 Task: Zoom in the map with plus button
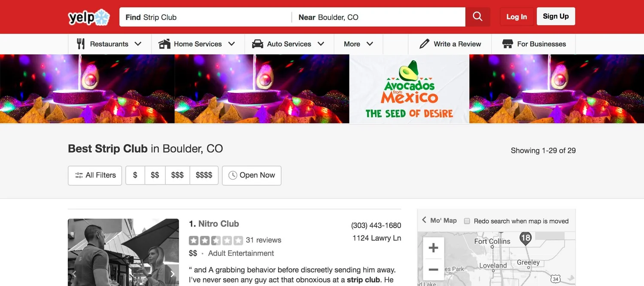pyautogui.click(x=433, y=248)
